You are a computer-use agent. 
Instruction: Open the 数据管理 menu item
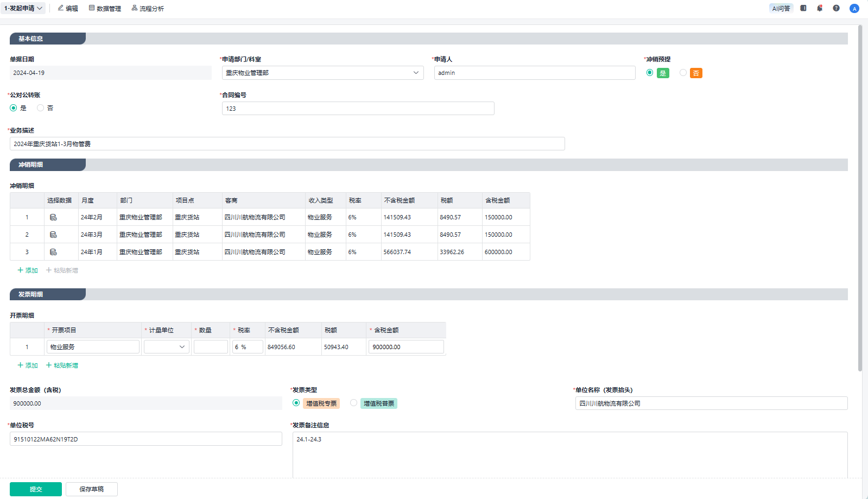(105, 9)
